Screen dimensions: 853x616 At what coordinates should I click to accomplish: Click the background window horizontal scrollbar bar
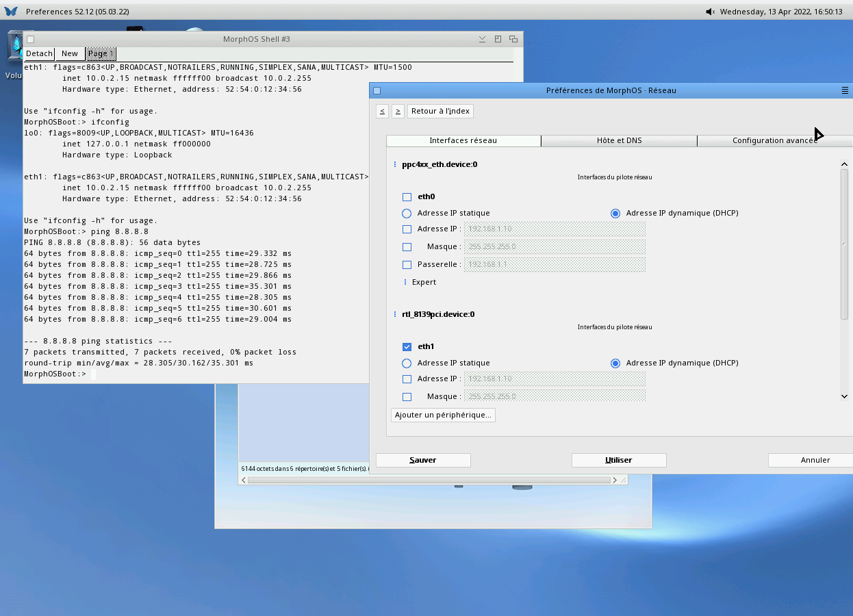(429, 480)
